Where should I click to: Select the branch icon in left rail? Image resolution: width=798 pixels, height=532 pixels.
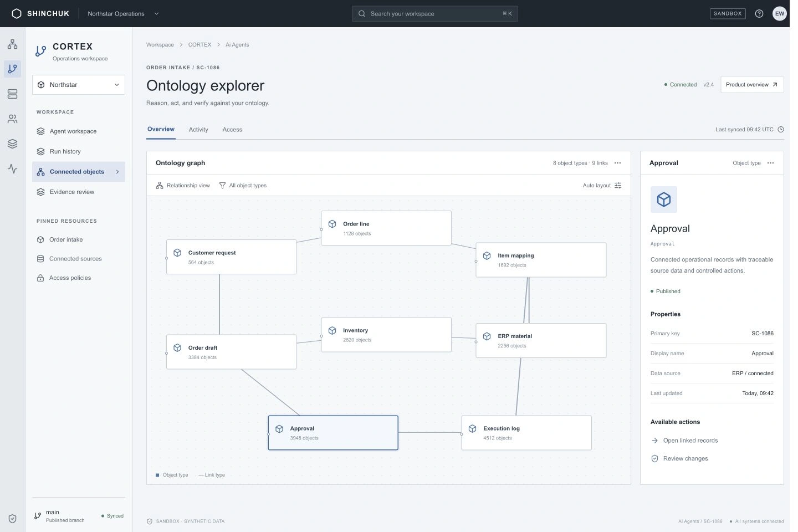(x=12, y=69)
